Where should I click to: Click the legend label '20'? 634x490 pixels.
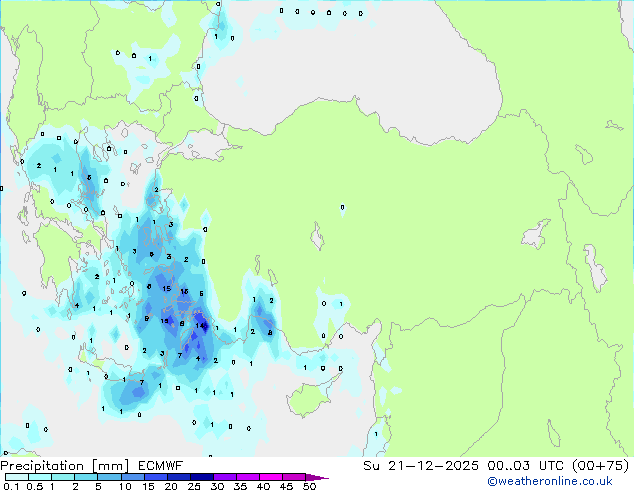click(x=171, y=486)
